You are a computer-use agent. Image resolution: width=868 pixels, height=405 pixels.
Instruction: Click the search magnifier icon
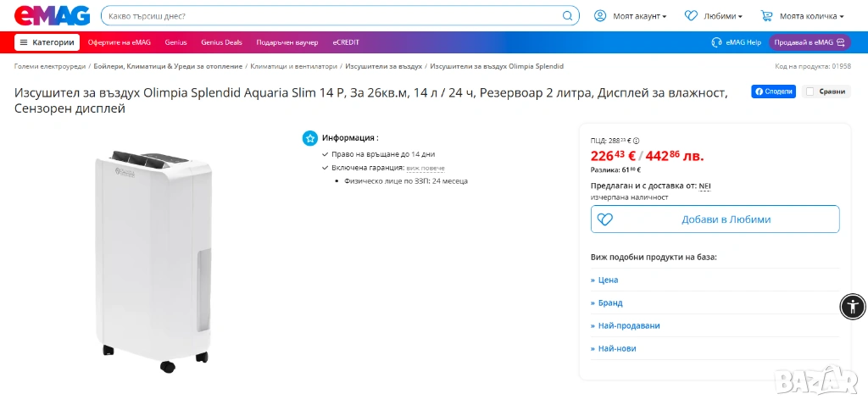(568, 15)
